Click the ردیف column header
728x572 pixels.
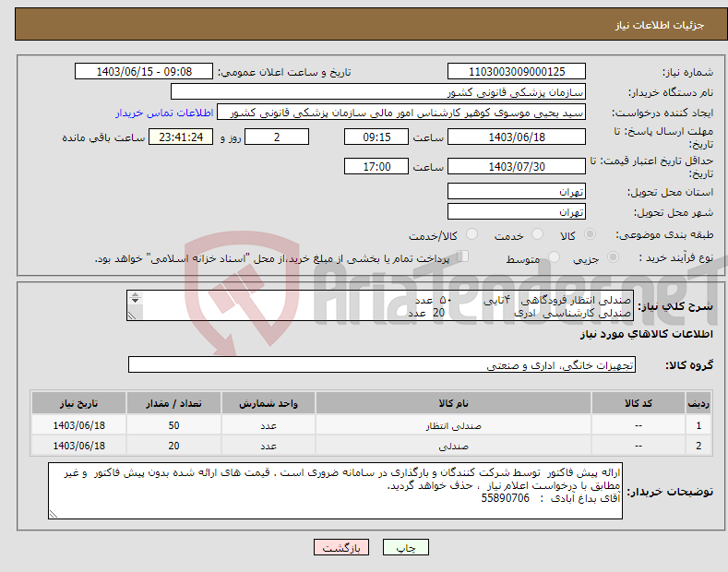click(698, 403)
